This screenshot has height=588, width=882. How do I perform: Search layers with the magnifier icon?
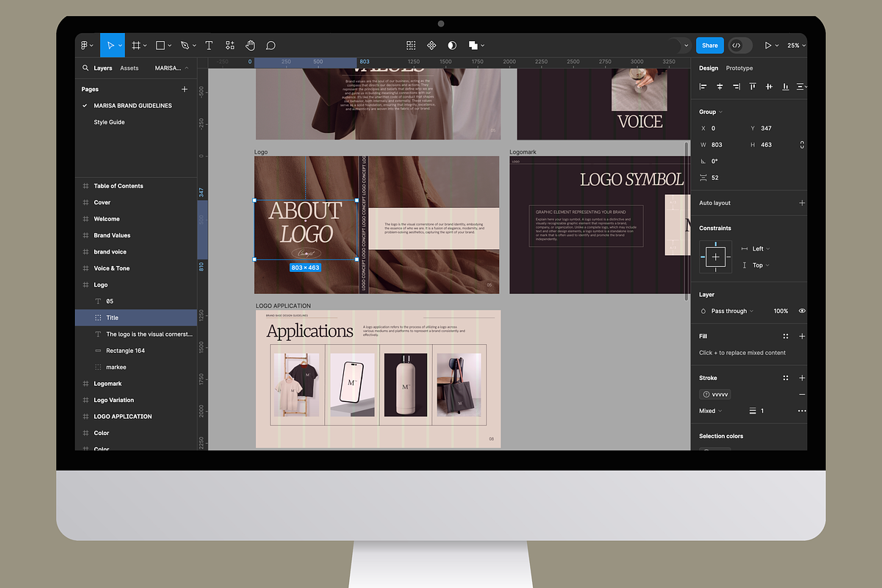(85, 68)
